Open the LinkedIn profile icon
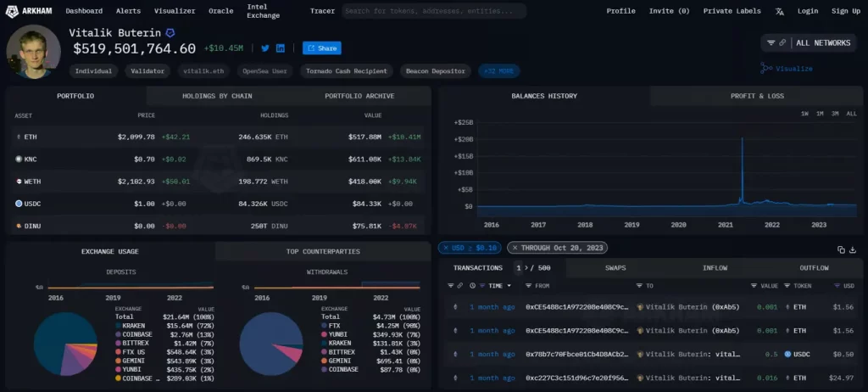The height and width of the screenshot is (392, 868). click(x=281, y=48)
